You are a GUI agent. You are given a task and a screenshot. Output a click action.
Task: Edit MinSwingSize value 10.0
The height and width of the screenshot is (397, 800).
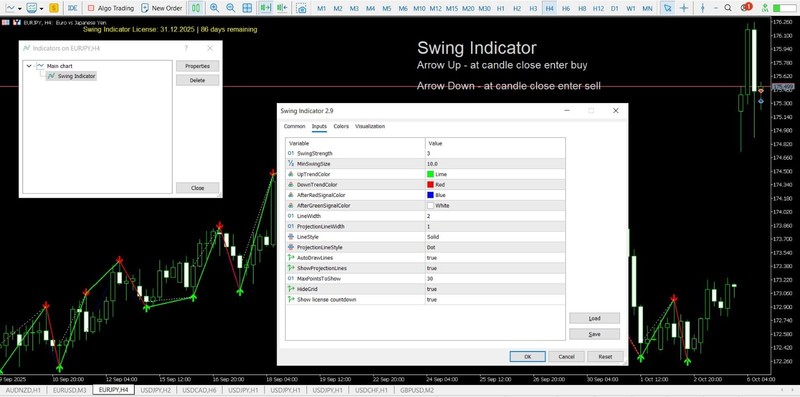[x=495, y=164]
